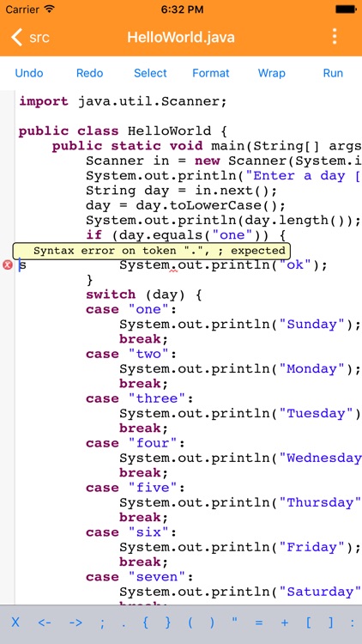The height and width of the screenshot is (644, 362).
Task: Dismiss the syntax error tooltip
Action: click(152, 251)
